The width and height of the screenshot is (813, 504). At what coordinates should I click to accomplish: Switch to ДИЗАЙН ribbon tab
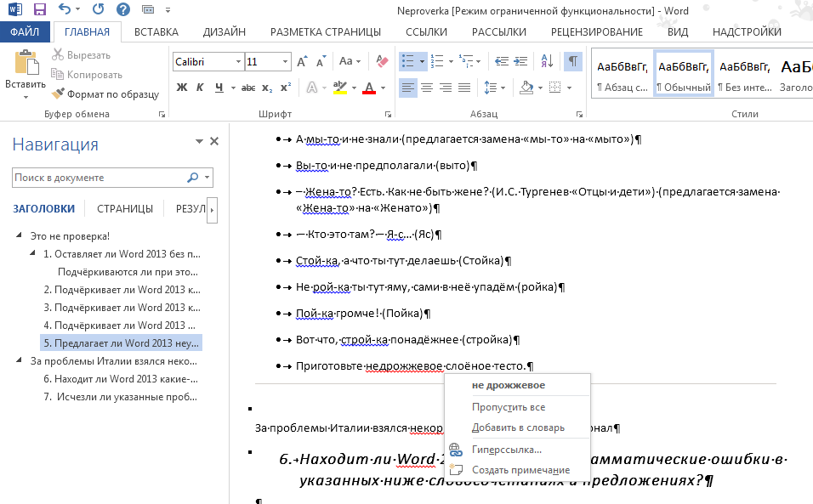coord(224,32)
